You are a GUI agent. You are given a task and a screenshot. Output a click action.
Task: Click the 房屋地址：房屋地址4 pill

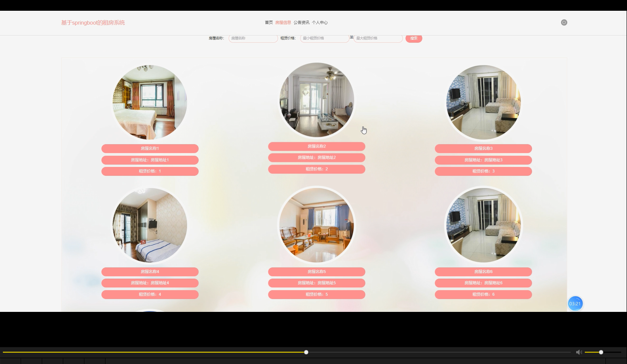[150, 283]
